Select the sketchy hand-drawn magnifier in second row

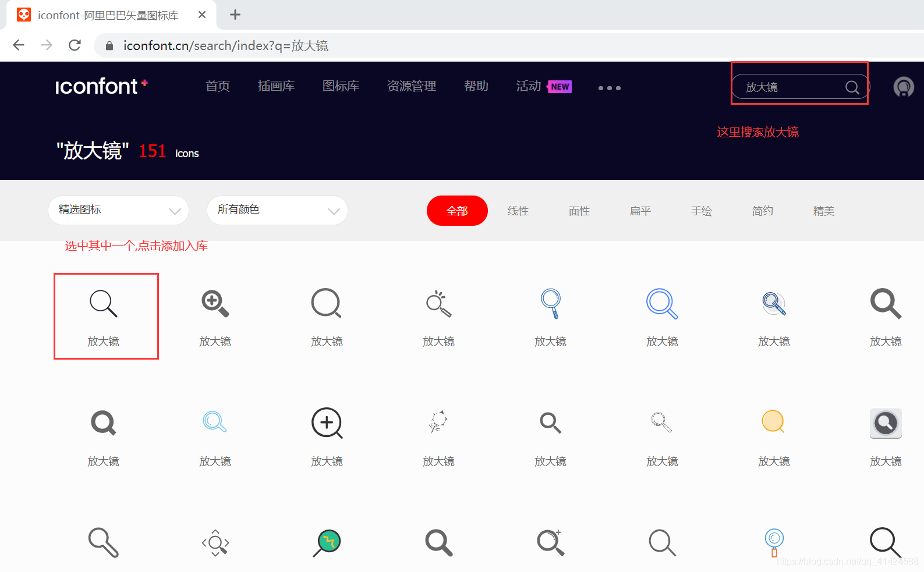click(x=438, y=422)
